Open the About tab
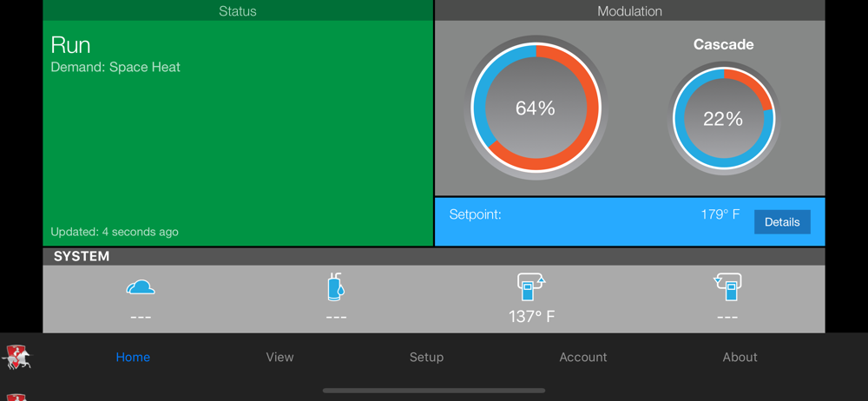 [740, 358]
